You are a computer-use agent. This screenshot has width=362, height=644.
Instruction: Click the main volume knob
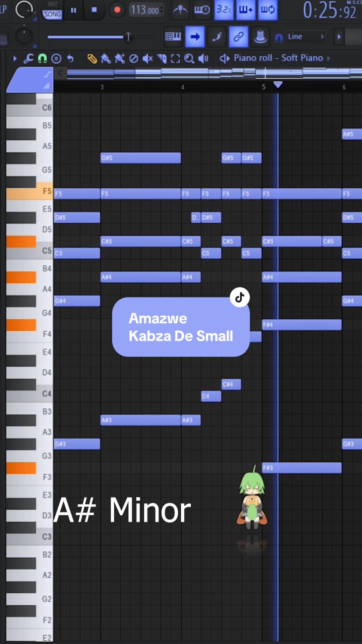point(24,9)
